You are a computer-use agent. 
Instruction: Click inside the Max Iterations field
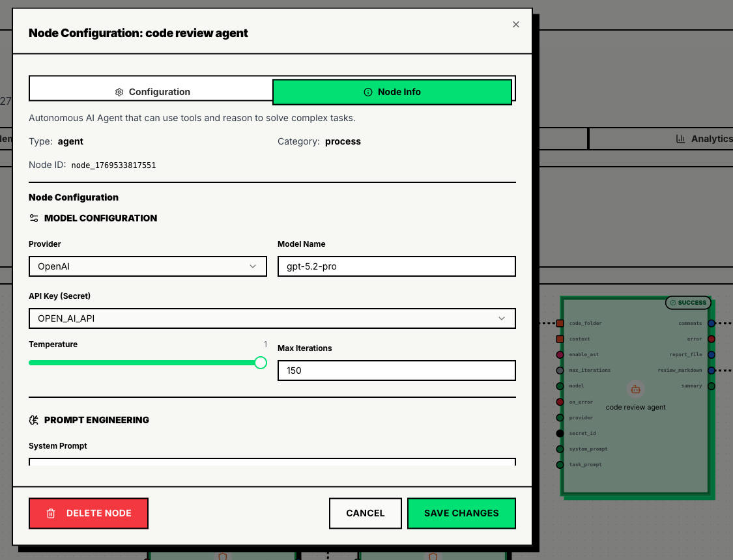click(x=396, y=370)
